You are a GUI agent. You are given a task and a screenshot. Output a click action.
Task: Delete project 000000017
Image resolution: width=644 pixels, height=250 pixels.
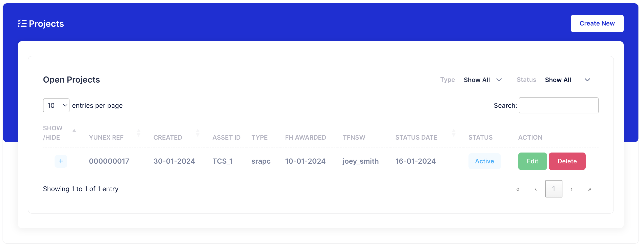567,161
